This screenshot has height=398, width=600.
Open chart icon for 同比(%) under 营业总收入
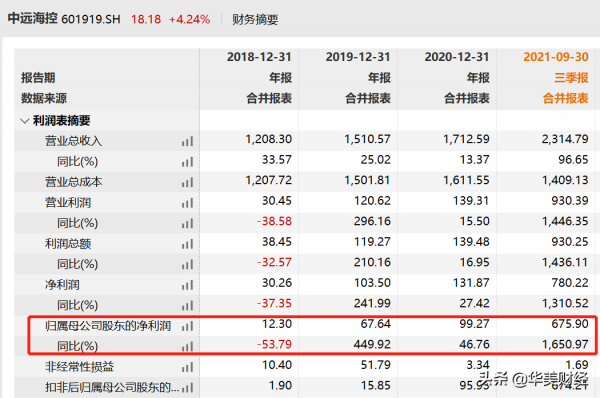pyautogui.click(x=187, y=162)
